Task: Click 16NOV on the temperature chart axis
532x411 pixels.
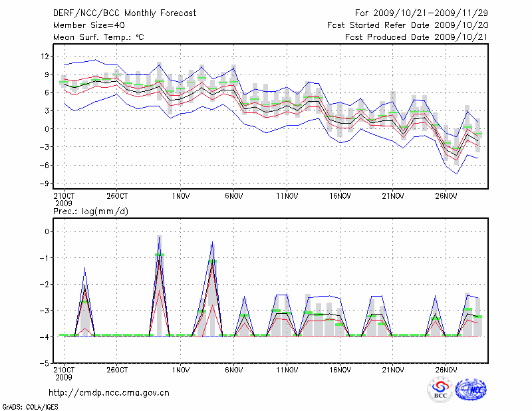Action: [340, 196]
